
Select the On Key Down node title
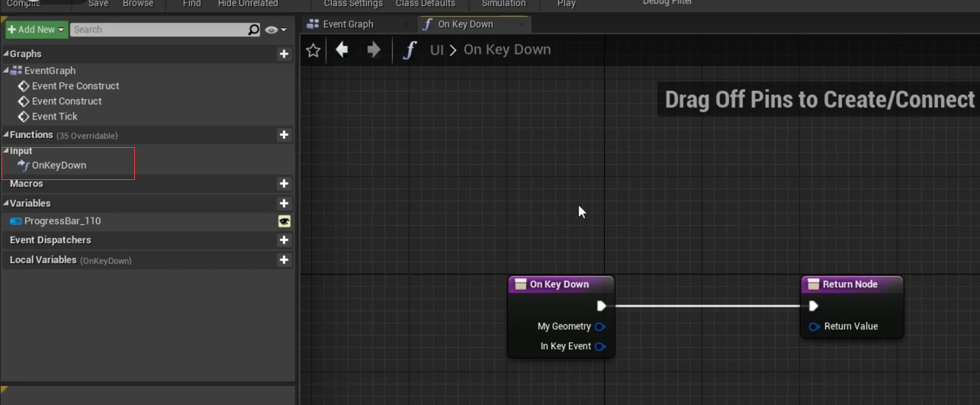559,284
